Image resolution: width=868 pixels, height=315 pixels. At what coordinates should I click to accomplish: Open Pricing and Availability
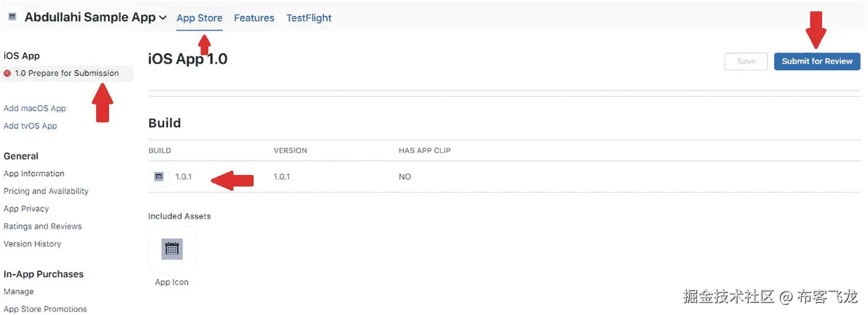[46, 191]
